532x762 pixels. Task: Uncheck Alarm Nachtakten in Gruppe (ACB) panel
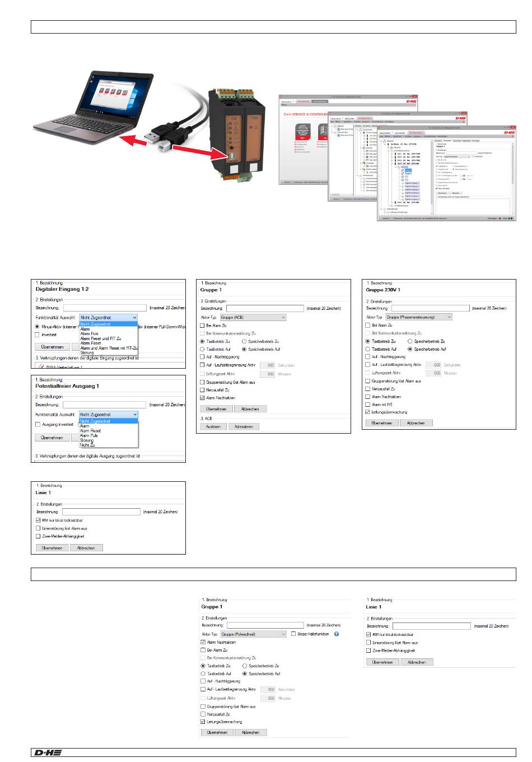point(203,397)
